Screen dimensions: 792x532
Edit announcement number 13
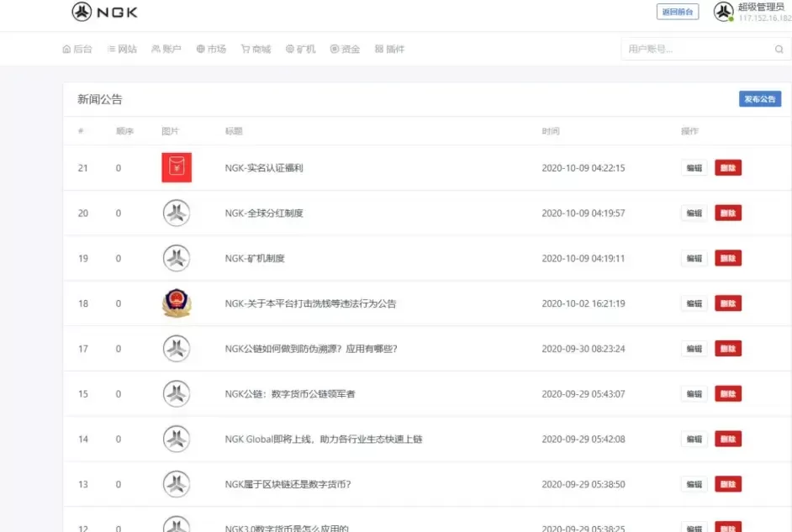point(694,484)
